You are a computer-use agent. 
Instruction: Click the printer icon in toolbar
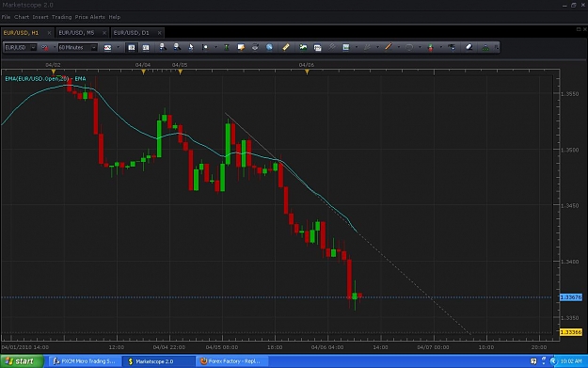pos(255,47)
